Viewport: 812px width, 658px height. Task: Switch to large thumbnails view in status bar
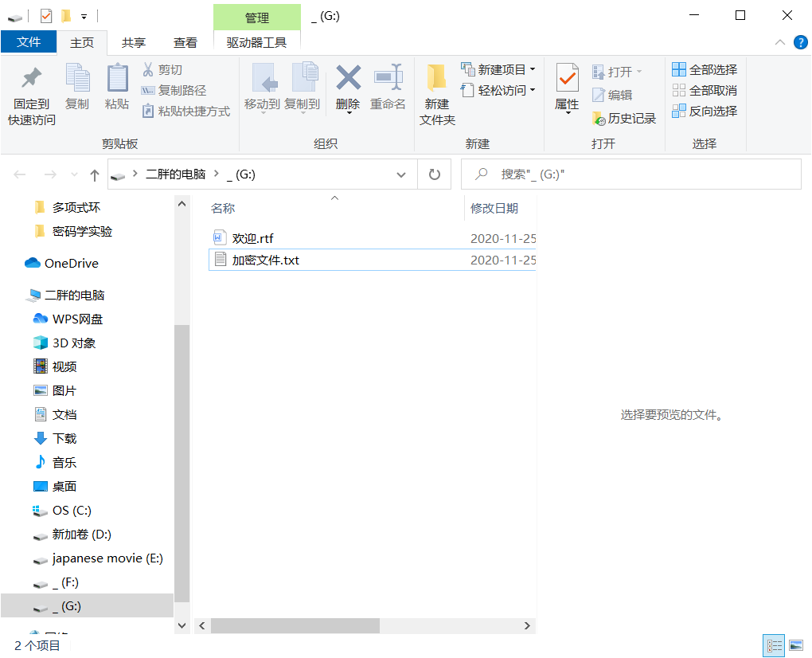(x=794, y=644)
